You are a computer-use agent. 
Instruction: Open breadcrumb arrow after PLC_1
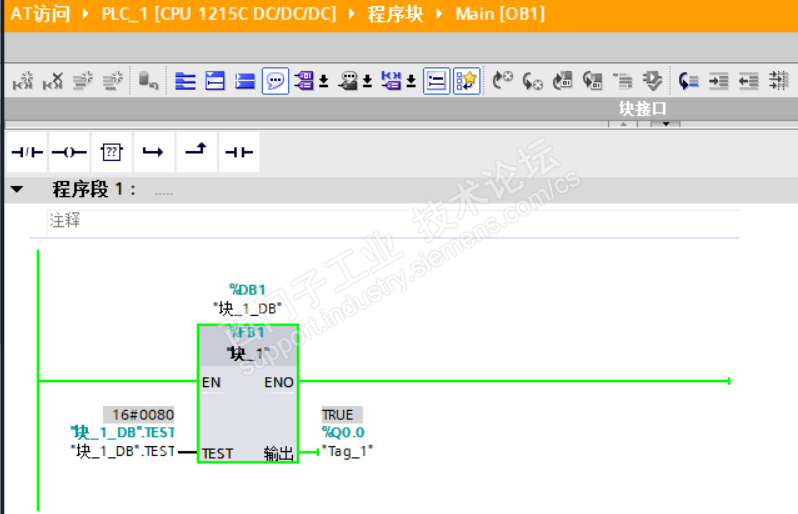click(x=352, y=14)
